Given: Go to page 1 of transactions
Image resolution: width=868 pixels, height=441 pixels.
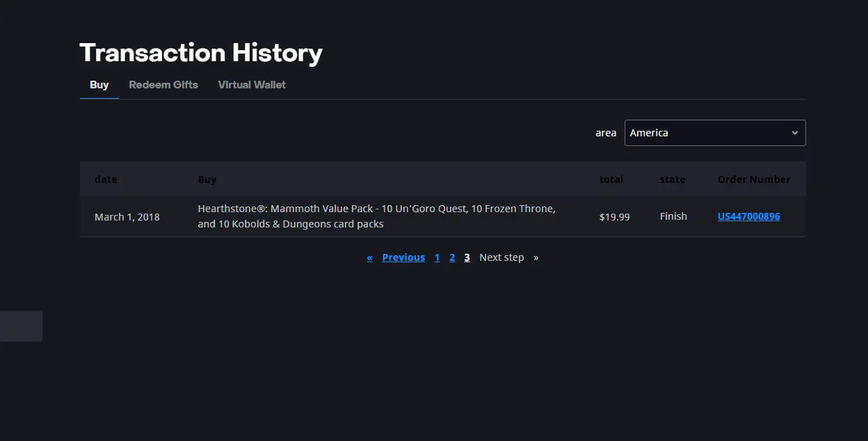Looking at the screenshot, I should pyautogui.click(x=437, y=257).
